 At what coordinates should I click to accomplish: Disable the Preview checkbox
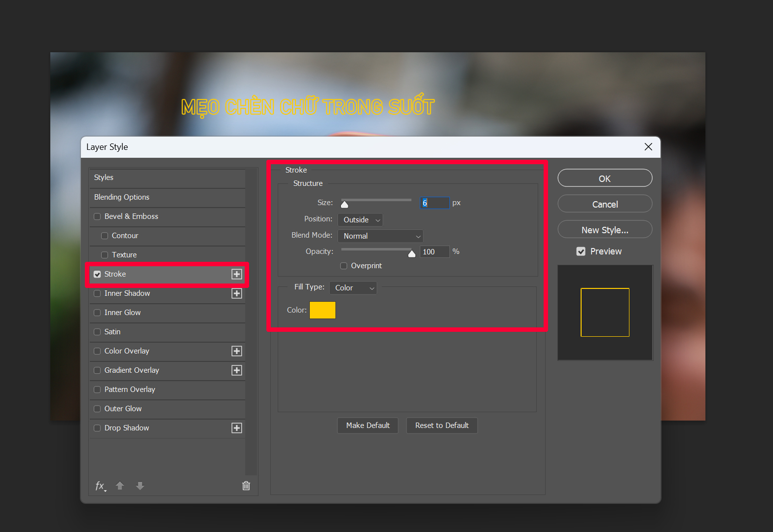click(581, 251)
